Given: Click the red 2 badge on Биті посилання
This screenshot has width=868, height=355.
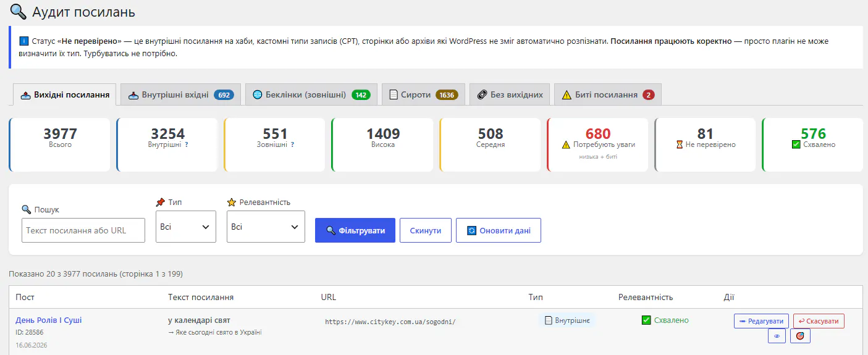Looking at the screenshot, I should 648,95.
